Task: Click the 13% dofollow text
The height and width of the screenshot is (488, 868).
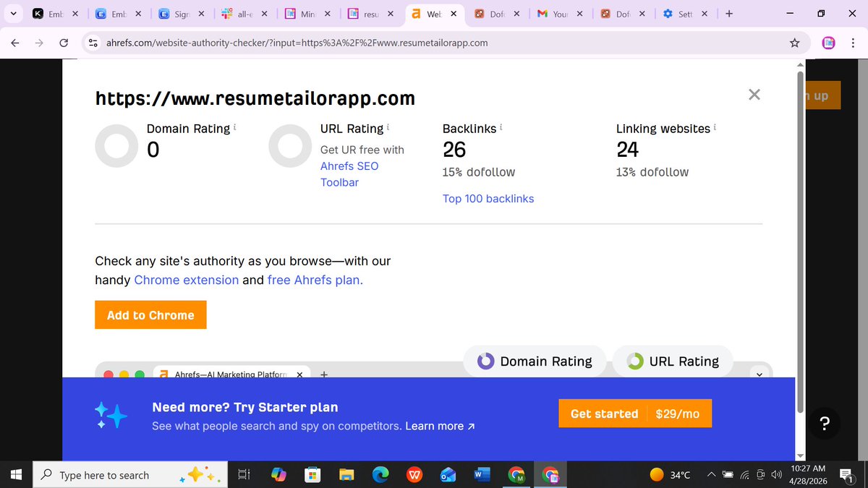Action: point(652,172)
